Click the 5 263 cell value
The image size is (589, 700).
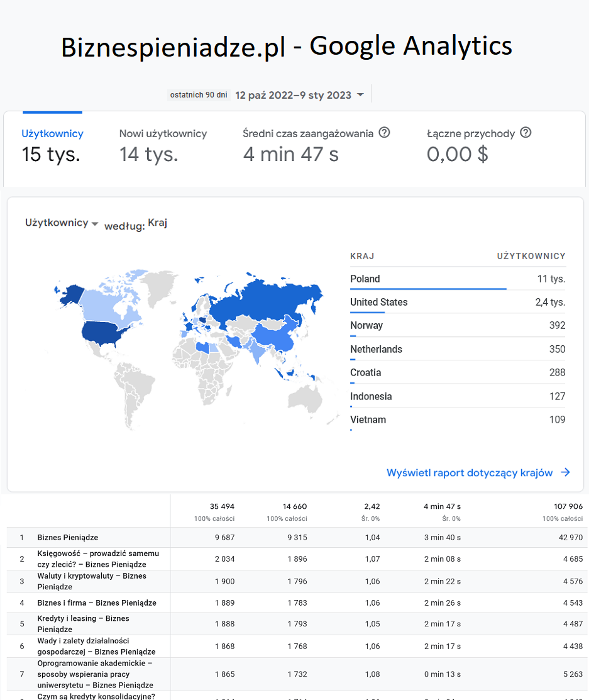click(573, 674)
